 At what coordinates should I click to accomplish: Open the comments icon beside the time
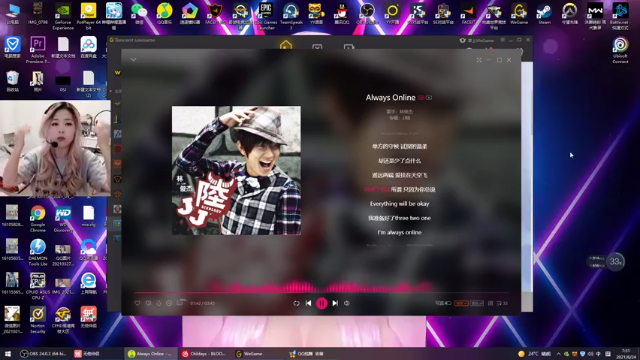[x=180, y=302]
